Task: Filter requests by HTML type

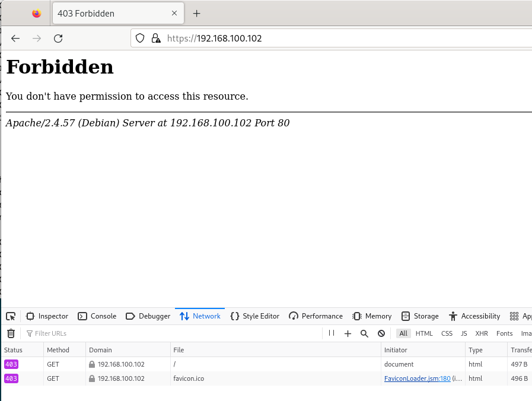Action: pyautogui.click(x=424, y=333)
